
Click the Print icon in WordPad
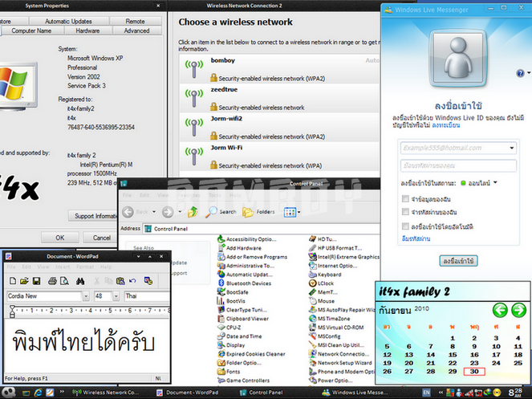point(52,281)
